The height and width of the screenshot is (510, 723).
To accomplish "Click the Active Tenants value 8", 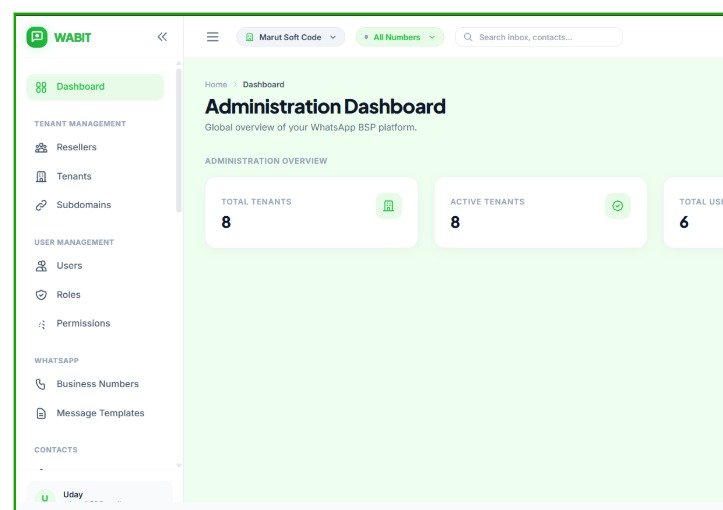I will (x=455, y=222).
